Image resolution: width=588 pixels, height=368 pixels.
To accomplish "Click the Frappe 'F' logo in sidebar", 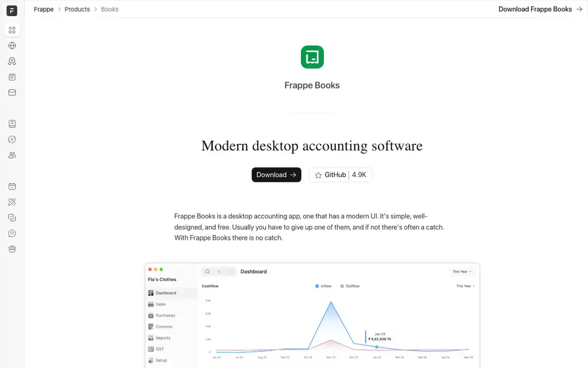I will 12,10.
